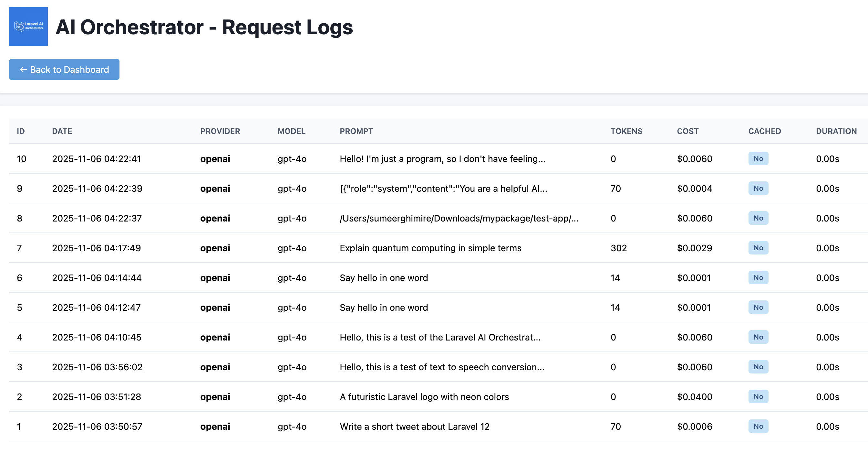The height and width of the screenshot is (454, 868).
Task: Click the 'No' cached badge for quantum computing request
Action: [758, 248]
